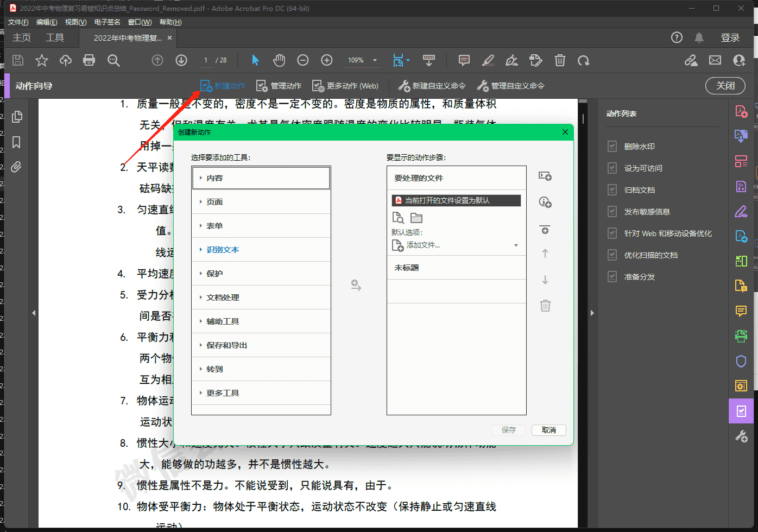
Task: Switch to the 工具 tab
Action: click(55, 37)
